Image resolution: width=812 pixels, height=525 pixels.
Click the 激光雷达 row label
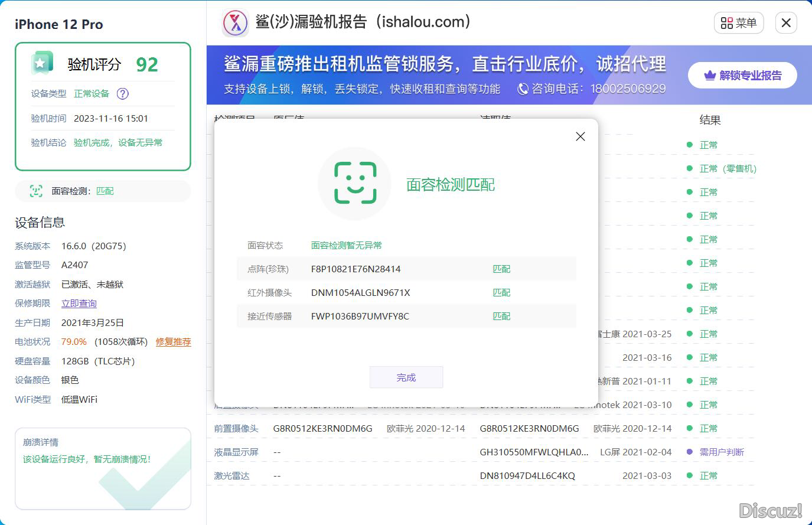click(x=231, y=475)
